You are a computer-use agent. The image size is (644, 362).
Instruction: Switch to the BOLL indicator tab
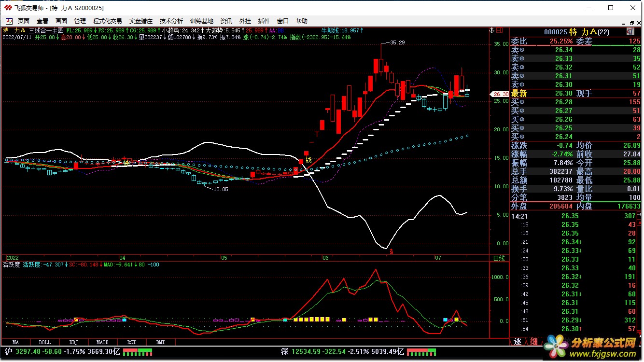coord(44,342)
